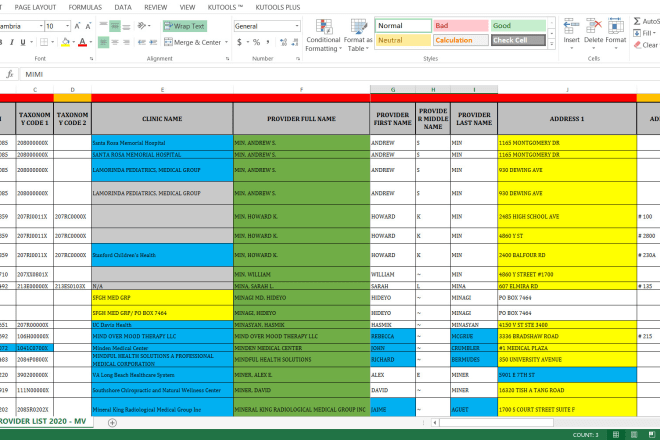660x440 pixels.
Task: Apply the red font color
Action: (82, 42)
